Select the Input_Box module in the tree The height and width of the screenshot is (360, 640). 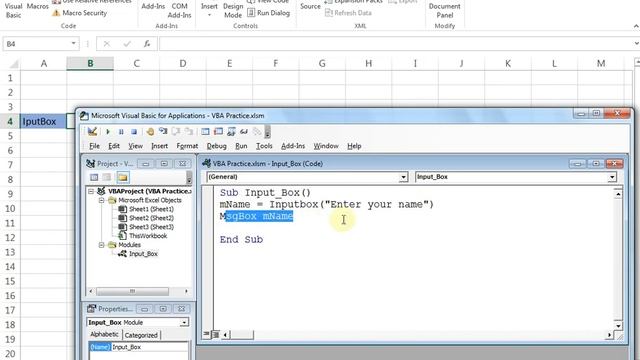tap(138, 254)
